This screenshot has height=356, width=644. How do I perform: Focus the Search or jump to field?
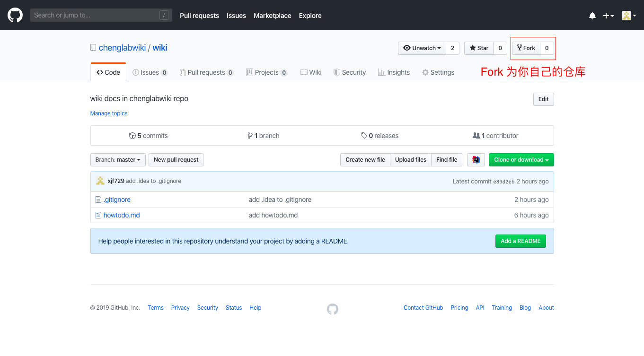pos(101,15)
